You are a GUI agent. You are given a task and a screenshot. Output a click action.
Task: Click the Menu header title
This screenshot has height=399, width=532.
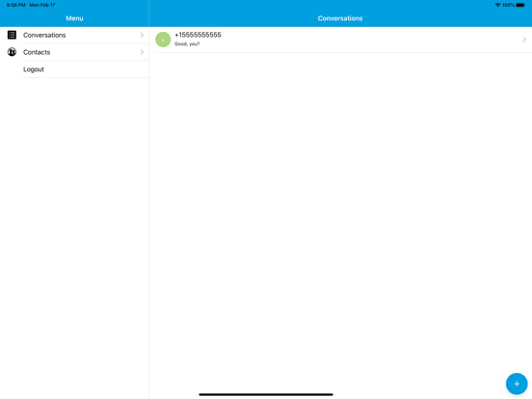click(74, 18)
